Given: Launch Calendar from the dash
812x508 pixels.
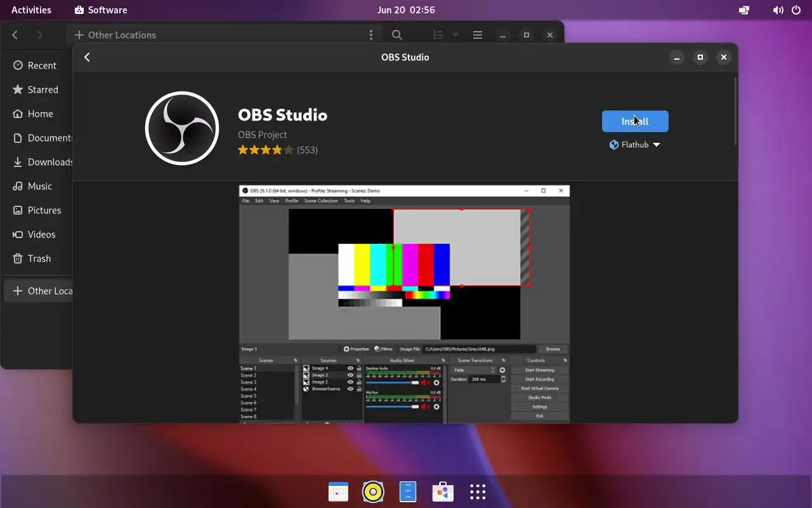Looking at the screenshot, I should 338,491.
